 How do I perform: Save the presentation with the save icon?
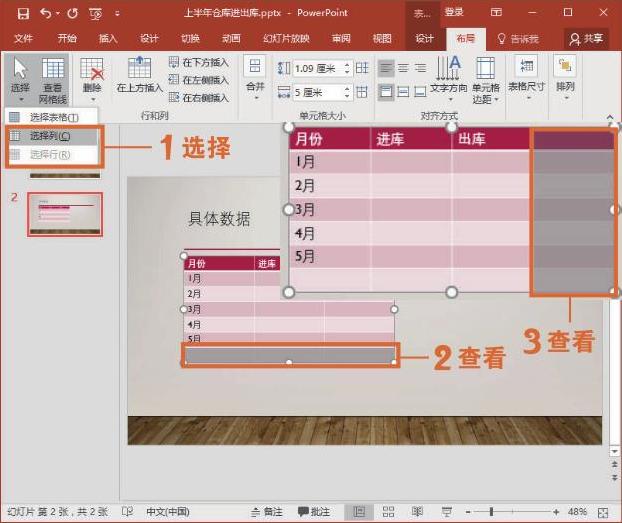click(23, 13)
